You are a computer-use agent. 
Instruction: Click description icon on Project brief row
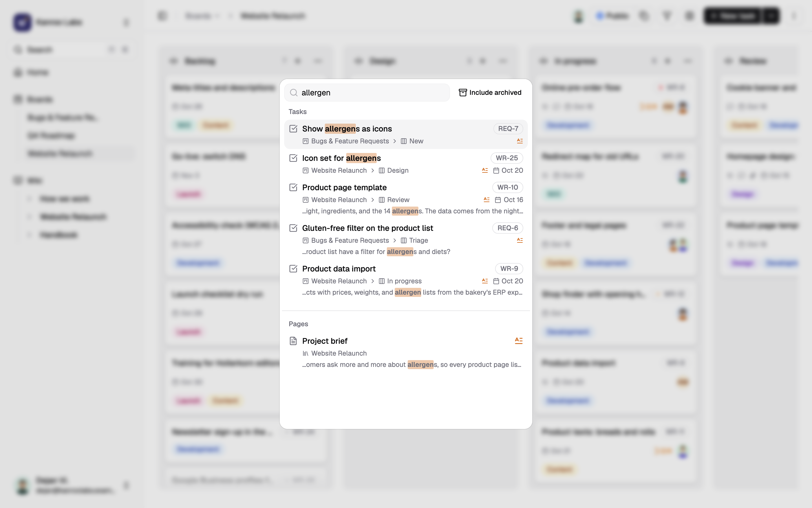tap(519, 340)
